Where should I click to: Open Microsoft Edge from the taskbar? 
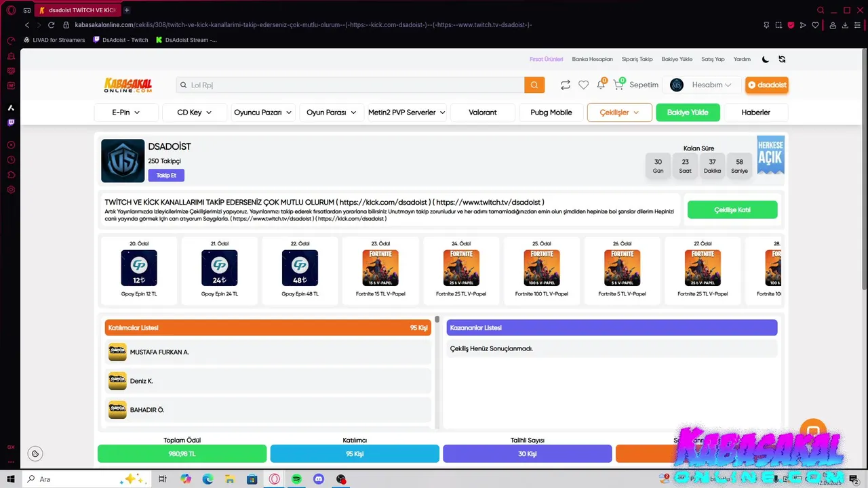tap(208, 479)
